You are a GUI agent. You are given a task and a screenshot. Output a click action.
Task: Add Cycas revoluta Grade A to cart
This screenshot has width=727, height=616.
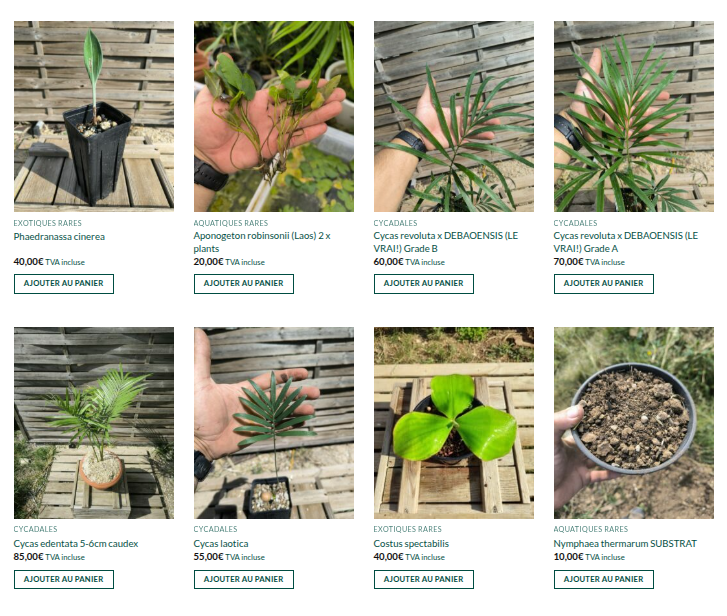click(x=603, y=284)
